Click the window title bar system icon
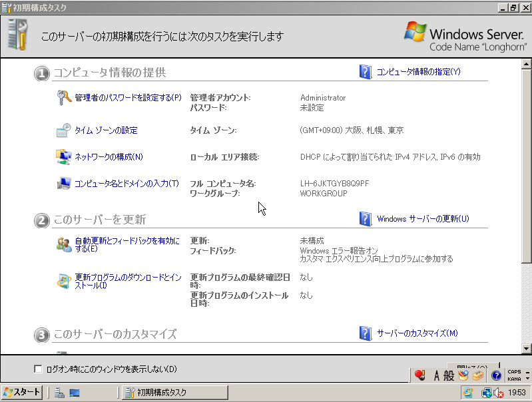The height and width of the screenshot is (402, 532). click(x=7, y=7)
